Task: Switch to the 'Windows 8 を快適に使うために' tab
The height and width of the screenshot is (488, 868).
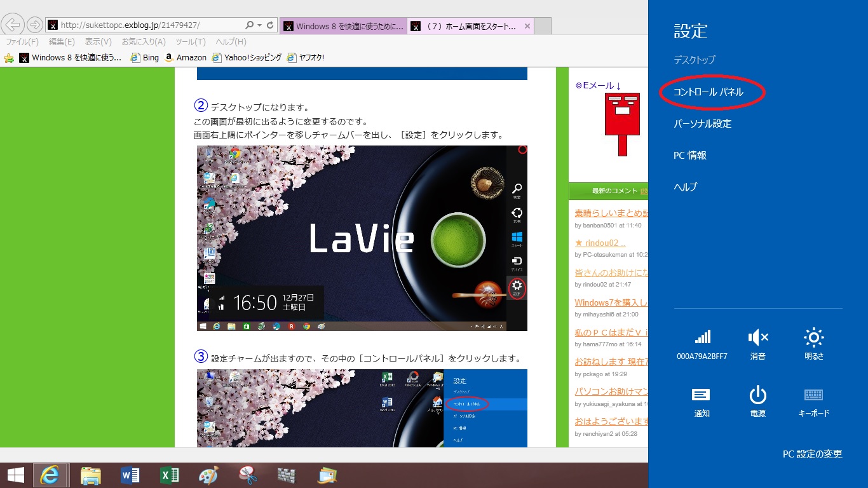Action: pos(343,26)
